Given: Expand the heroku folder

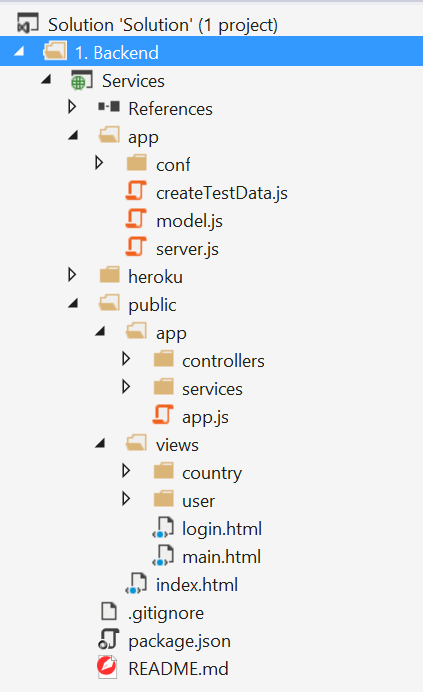Looking at the screenshot, I should (72, 275).
